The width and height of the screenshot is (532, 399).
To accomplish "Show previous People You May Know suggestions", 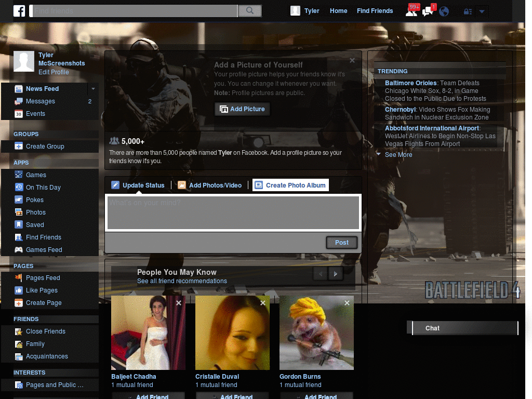I will (321, 273).
